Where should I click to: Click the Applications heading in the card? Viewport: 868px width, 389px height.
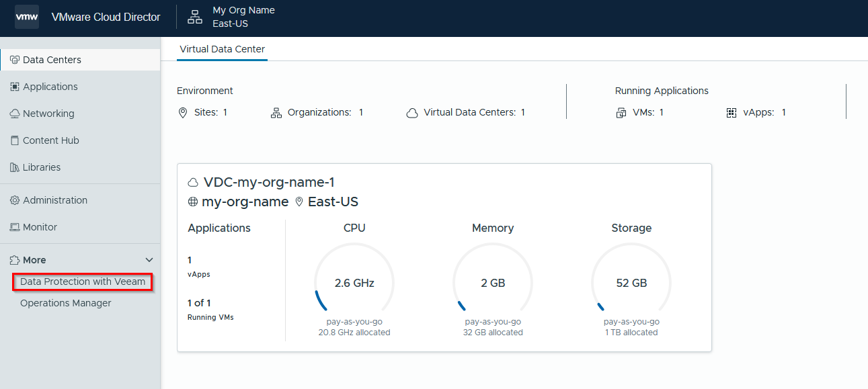(219, 228)
